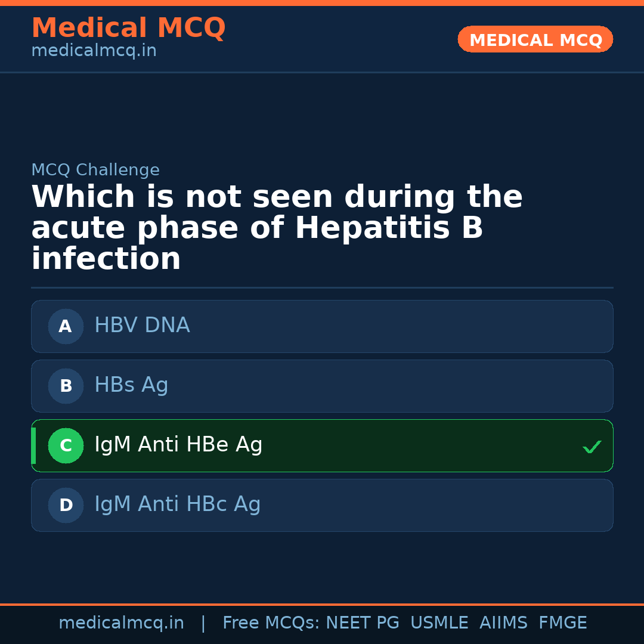Click the green checkmark on option C

tap(592, 447)
